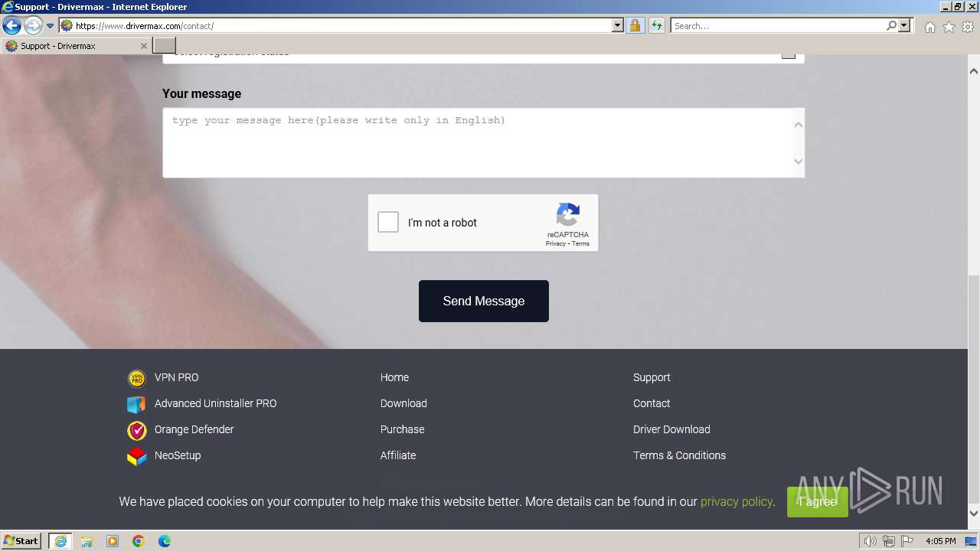980x551 pixels.
Task: Go to Home footer link
Action: [394, 377]
